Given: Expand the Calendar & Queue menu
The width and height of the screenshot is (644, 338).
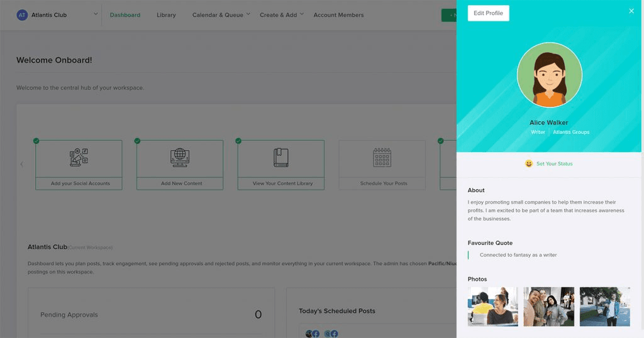Looking at the screenshot, I should click(x=221, y=15).
